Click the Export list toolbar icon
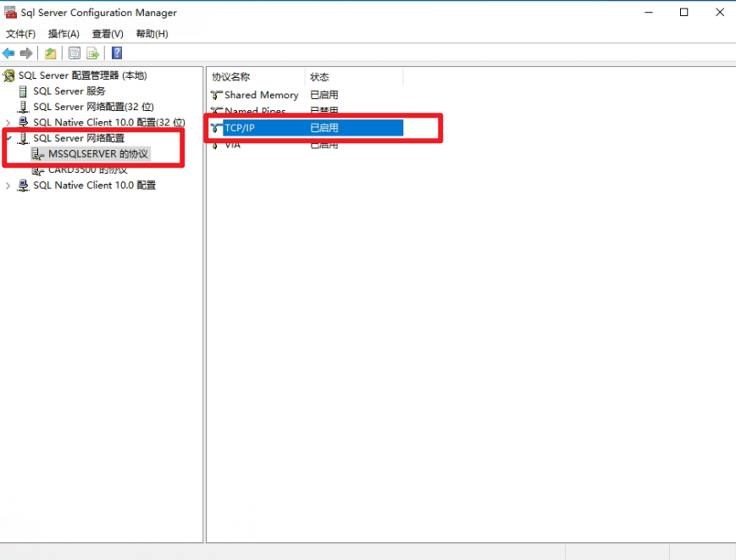 point(92,53)
